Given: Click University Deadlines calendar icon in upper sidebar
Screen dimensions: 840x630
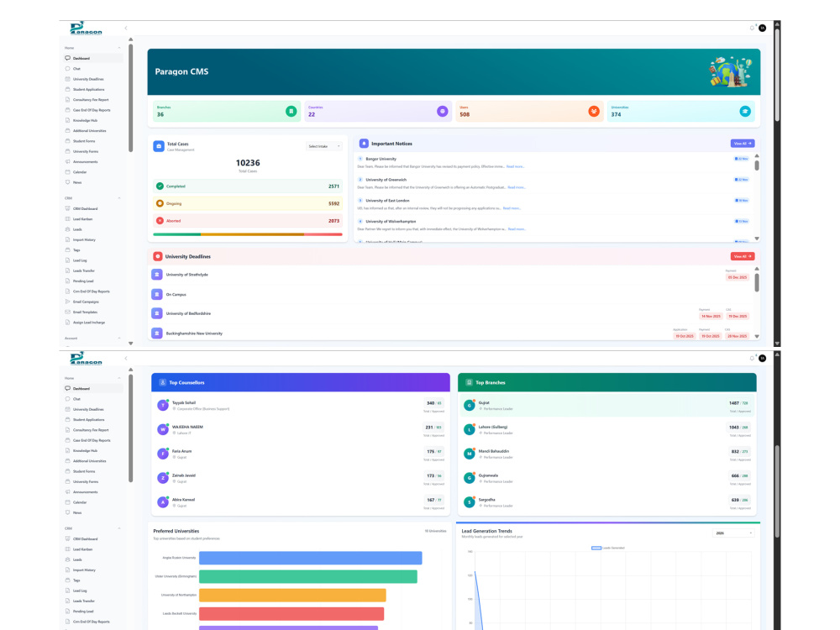Looking at the screenshot, I should tap(67, 79).
